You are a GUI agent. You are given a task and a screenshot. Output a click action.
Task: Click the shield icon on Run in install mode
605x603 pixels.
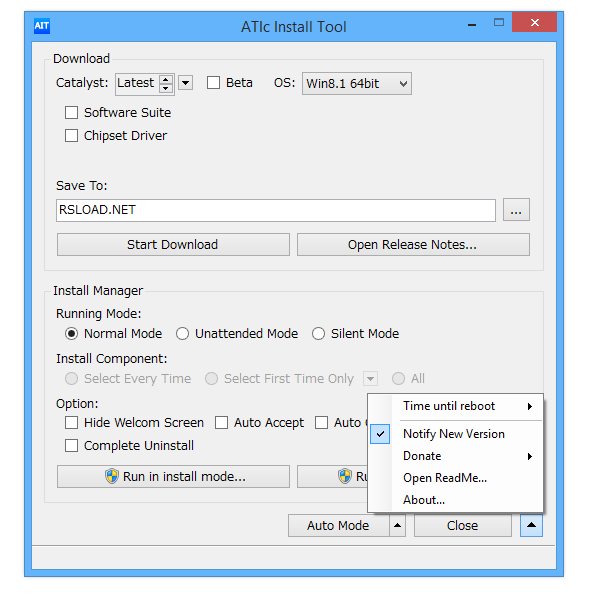point(112,476)
